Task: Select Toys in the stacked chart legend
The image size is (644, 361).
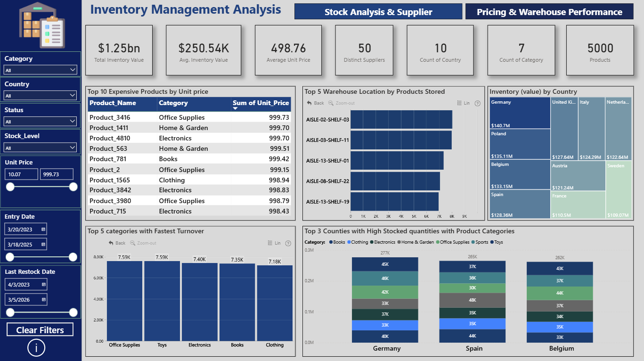Action: coord(497,242)
